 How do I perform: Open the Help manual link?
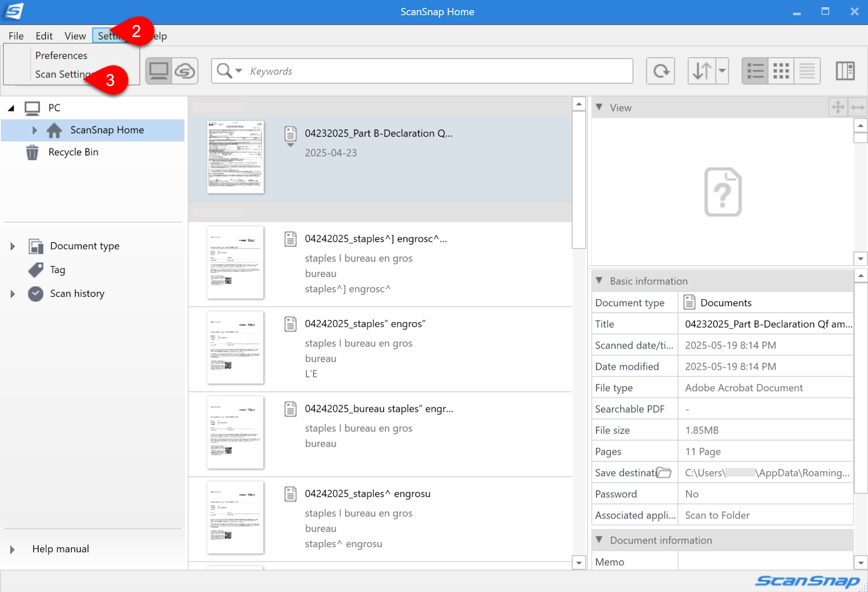[60, 549]
